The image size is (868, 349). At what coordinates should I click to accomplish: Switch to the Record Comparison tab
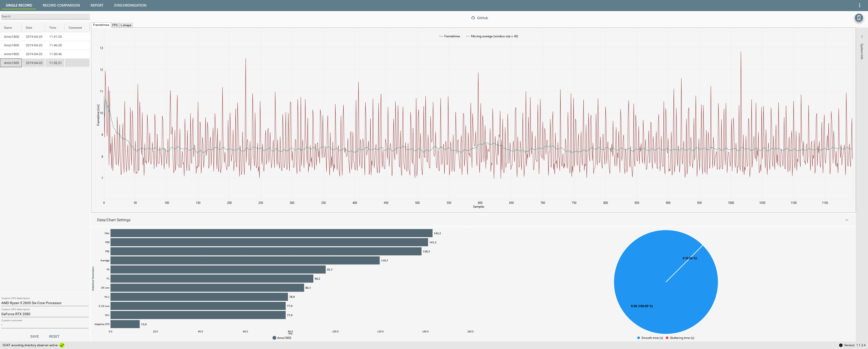61,5
